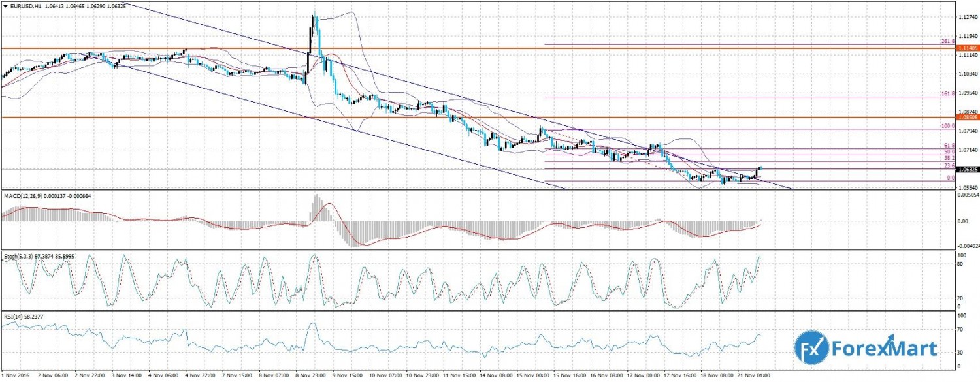Select the 0.0 Fibonacci level label
Screen dimensions: 980x382
[x=951, y=178]
